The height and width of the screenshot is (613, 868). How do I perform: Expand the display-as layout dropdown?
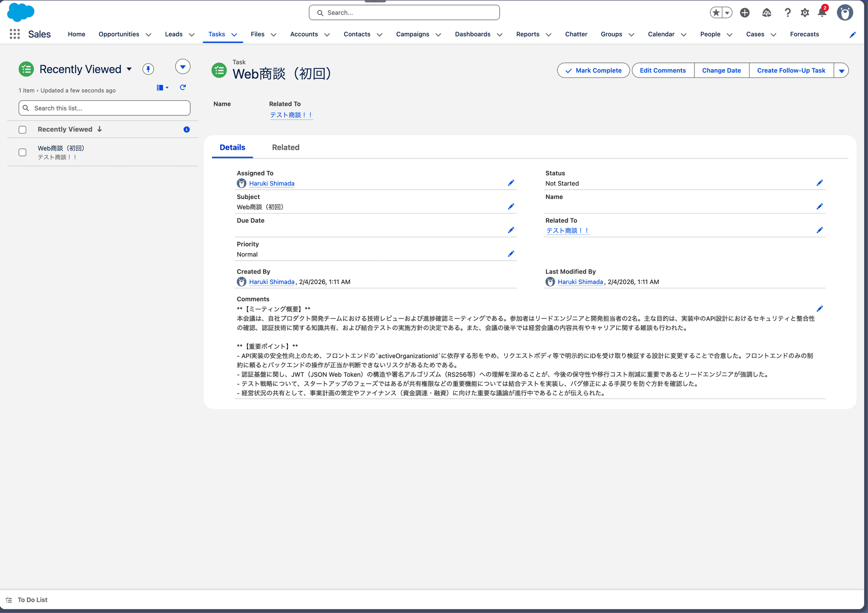162,87
